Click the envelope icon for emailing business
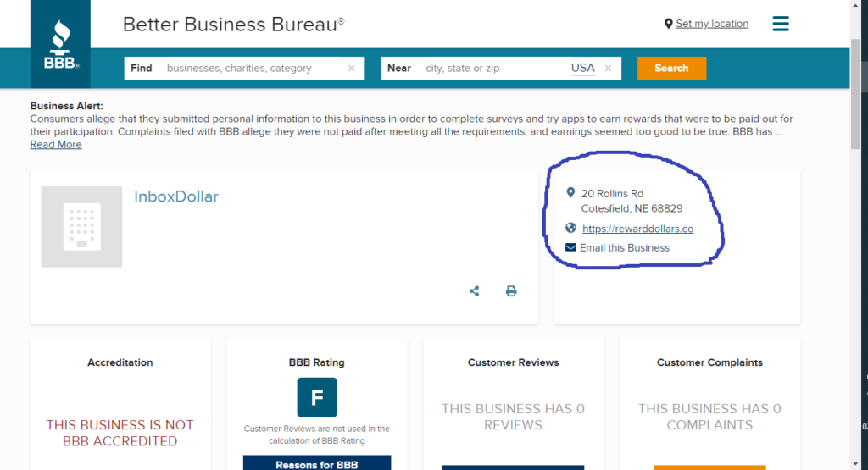 570,247
